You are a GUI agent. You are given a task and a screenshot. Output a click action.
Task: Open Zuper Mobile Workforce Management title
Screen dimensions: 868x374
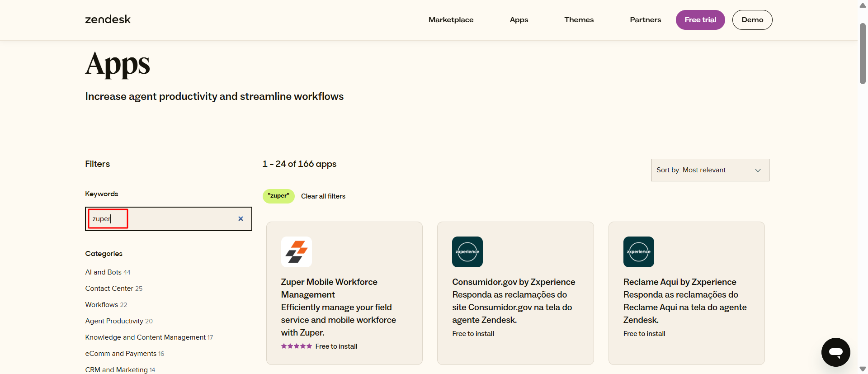[329, 288]
